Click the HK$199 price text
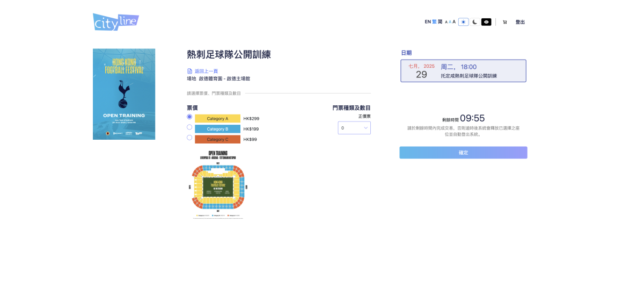Image resolution: width=644 pixels, height=301 pixels. point(251,129)
